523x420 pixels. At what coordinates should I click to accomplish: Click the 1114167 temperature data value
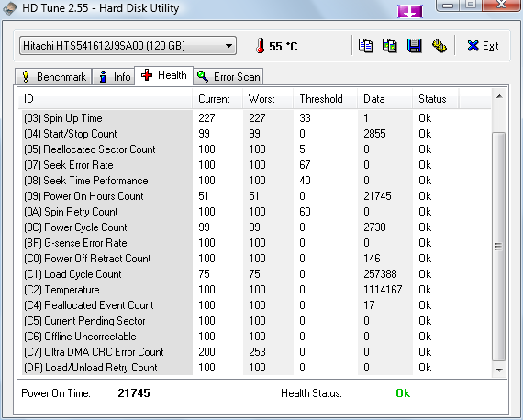383,290
